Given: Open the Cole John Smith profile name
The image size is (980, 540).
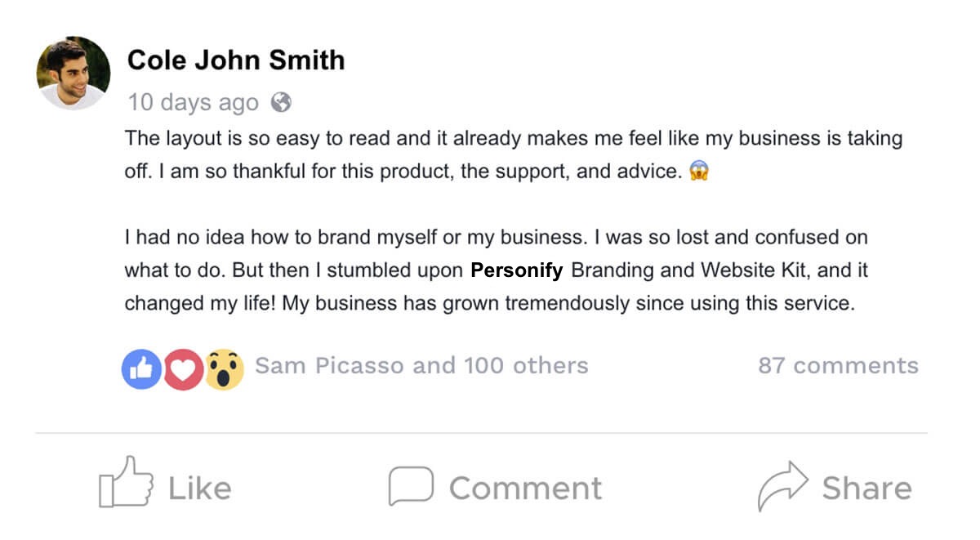Looking at the screenshot, I should pos(236,60).
